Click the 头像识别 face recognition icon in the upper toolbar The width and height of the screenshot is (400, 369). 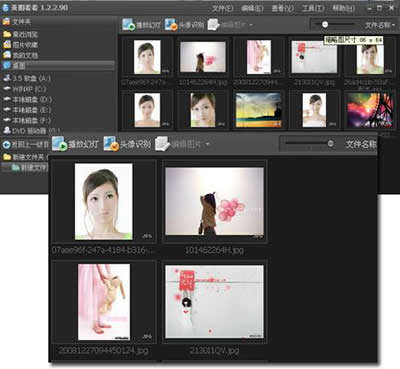click(171, 24)
